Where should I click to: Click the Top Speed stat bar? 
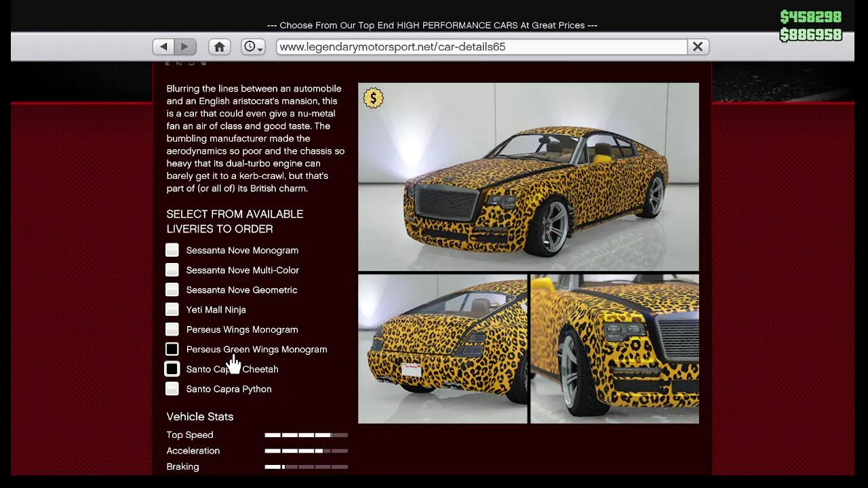pyautogui.click(x=306, y=435)
